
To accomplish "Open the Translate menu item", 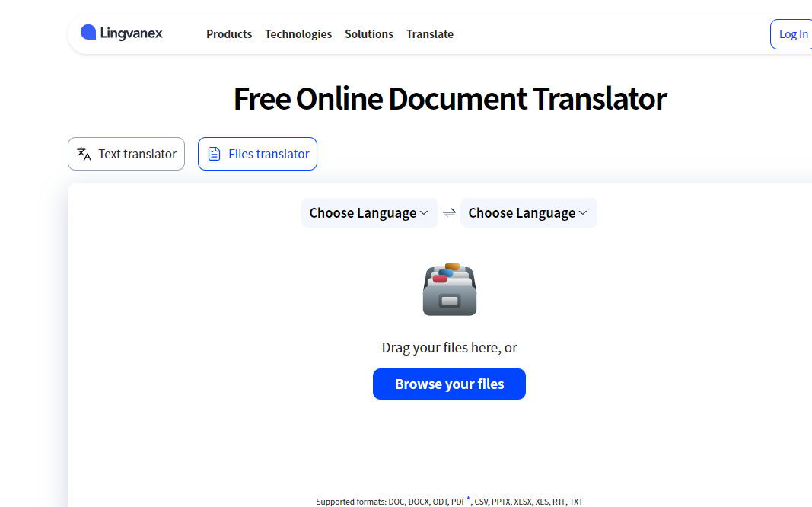I will pos(430,34).
